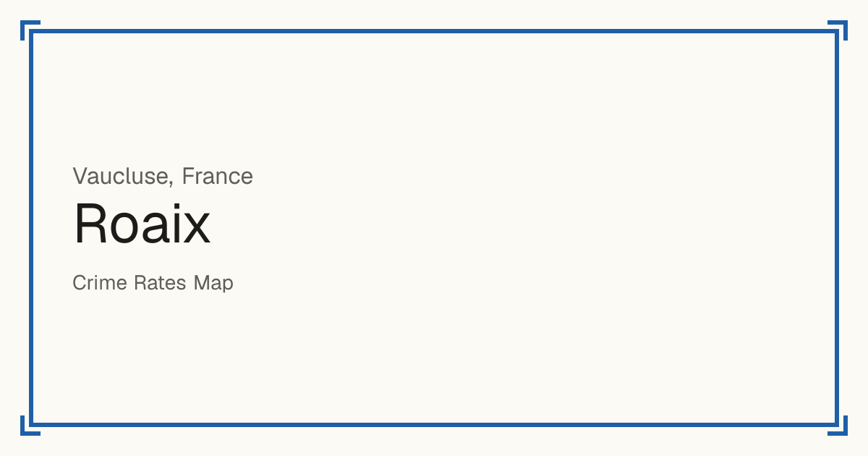Viewport: 868px width, 456px height.
Task: Click the left blue border line
Action: 31,228
